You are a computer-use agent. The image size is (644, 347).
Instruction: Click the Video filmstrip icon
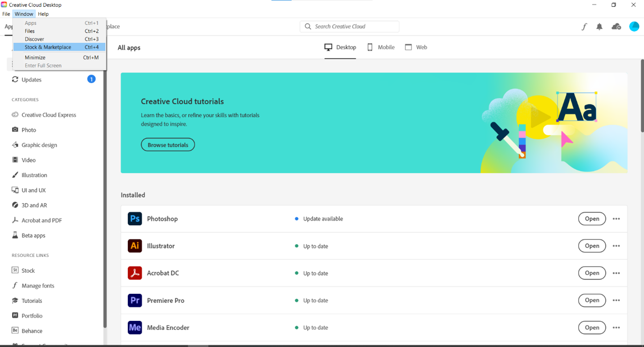(15, 160)
